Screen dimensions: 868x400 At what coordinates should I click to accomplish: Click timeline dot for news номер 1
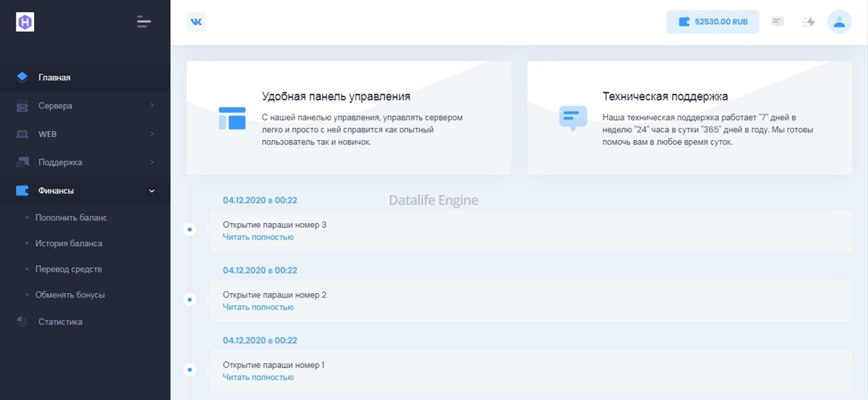tap(190, 369)
